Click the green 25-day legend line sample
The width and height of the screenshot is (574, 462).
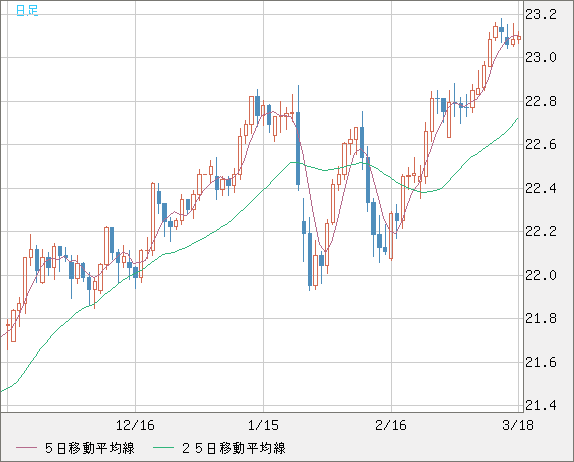[163, 448]
